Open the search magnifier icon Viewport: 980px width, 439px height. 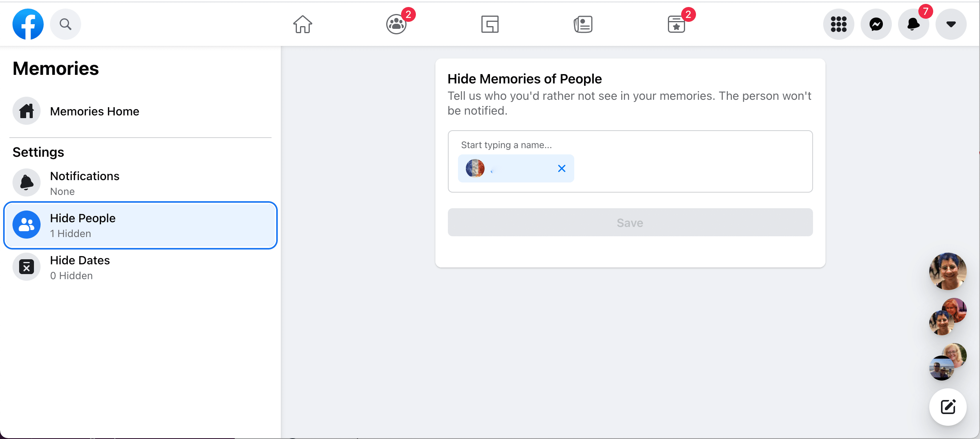click(65, 24)
